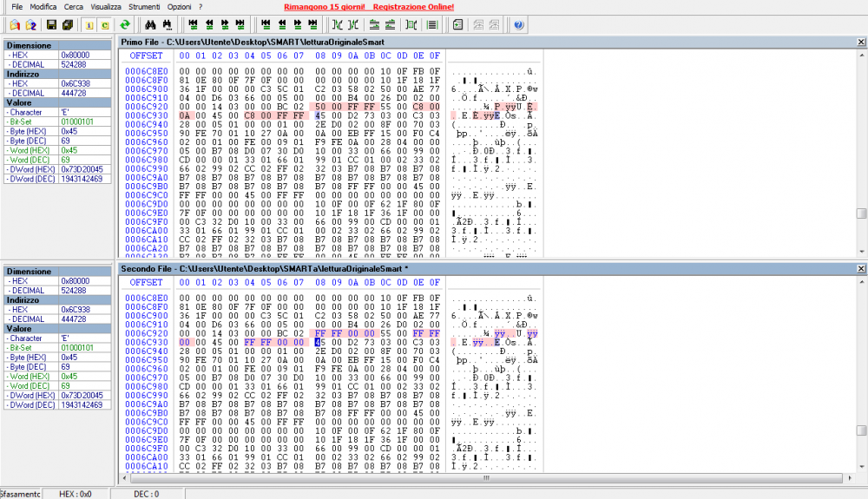Click the open first file folder icon
868x499 pixels.
[13, 24]
